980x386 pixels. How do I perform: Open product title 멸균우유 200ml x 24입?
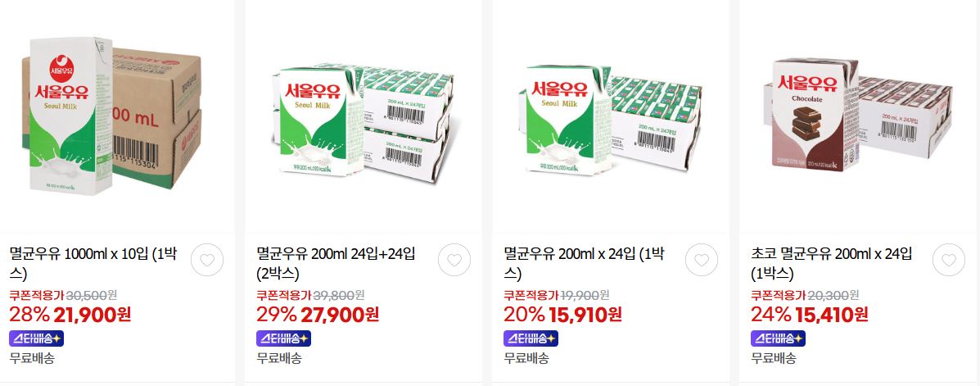point(584,263)
